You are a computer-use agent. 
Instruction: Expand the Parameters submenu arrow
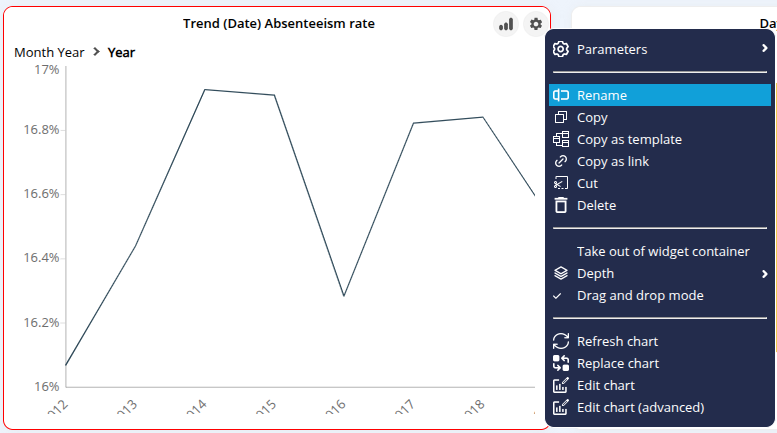pos(764,49)
